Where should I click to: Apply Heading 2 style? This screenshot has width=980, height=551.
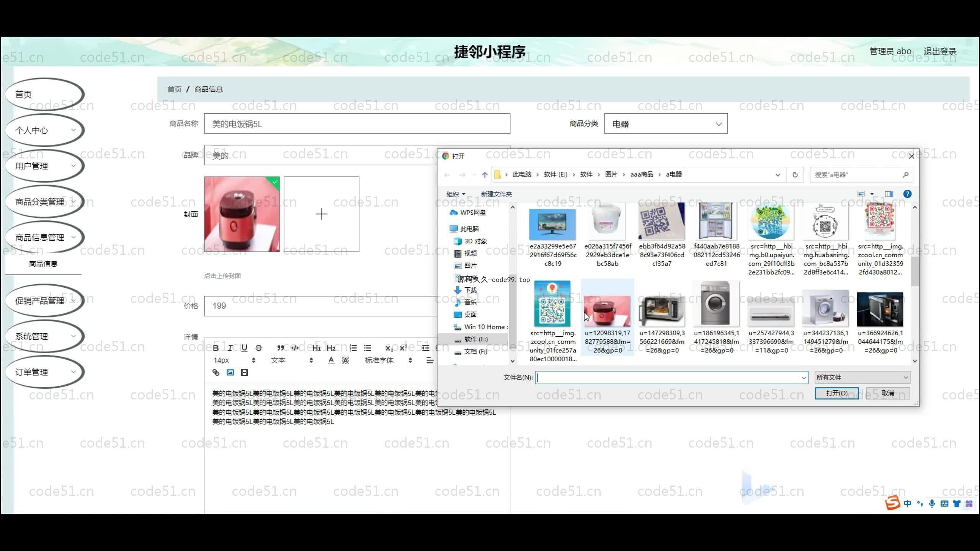[x=331, y=348]
